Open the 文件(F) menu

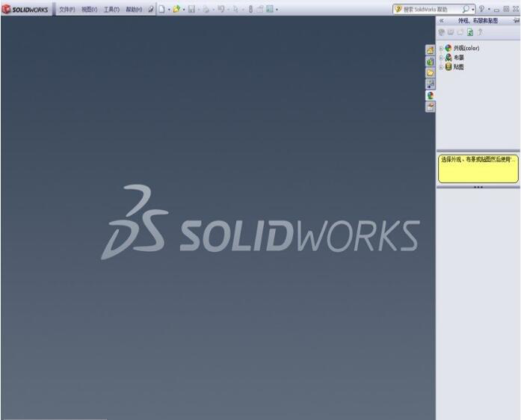click(67, 10)
